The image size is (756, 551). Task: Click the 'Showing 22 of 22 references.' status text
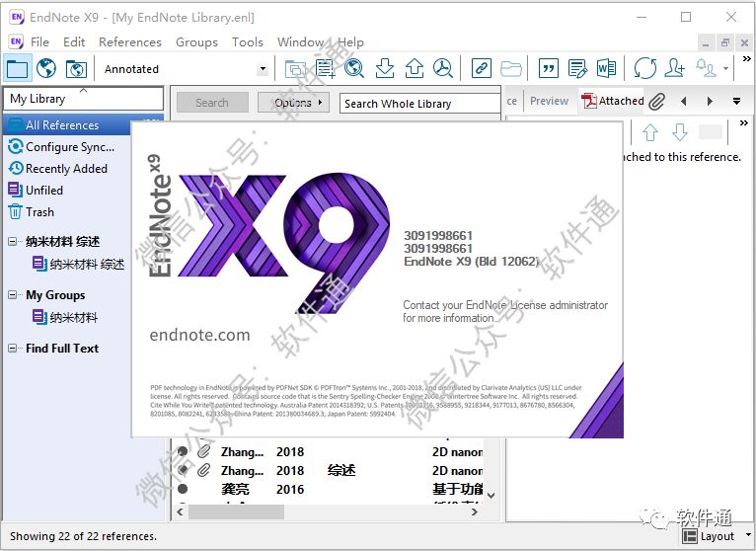point(83,536)
